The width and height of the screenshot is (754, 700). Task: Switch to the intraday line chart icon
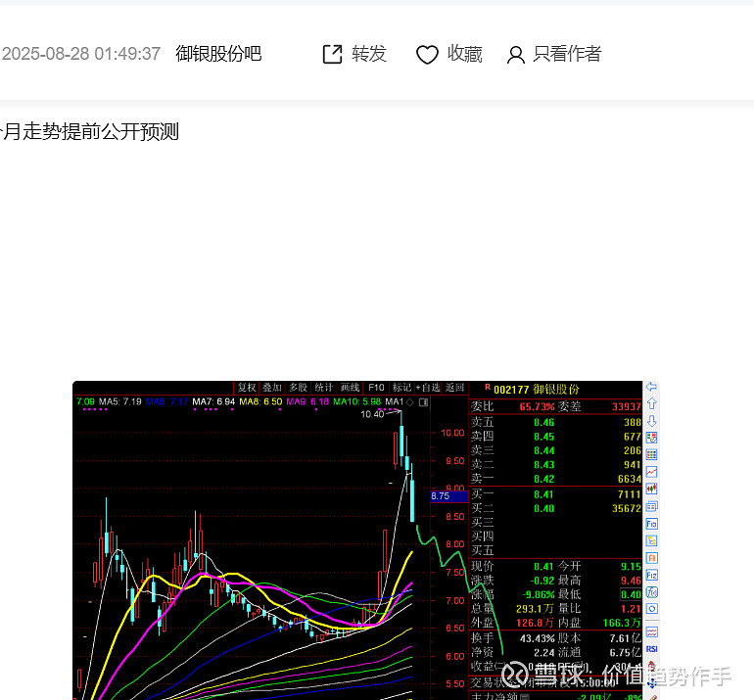651,472
